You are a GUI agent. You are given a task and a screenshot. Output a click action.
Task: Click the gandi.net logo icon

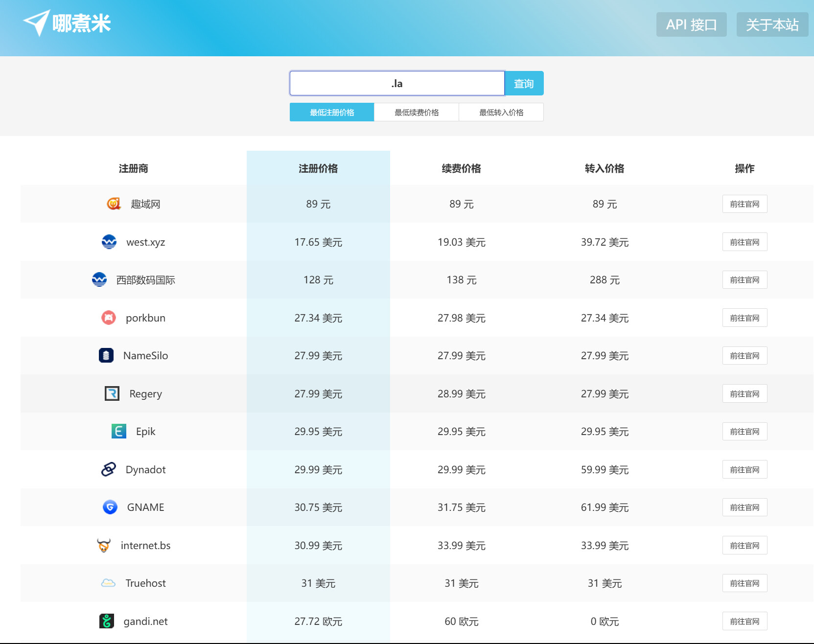(x=107, y=621)
